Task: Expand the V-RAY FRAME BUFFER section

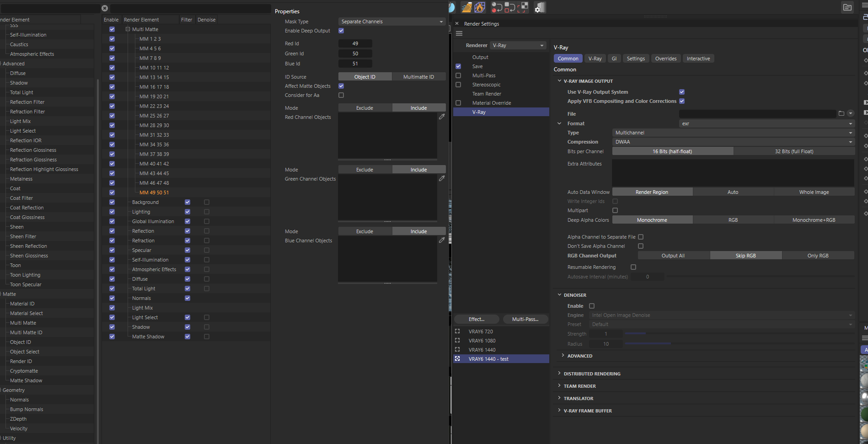Action: (x=559, y=411)
